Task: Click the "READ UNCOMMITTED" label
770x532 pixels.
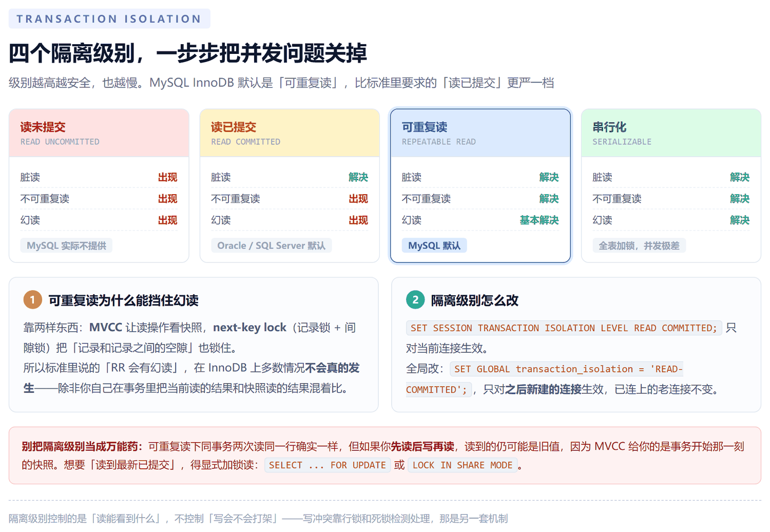Action: click(60, 142)
